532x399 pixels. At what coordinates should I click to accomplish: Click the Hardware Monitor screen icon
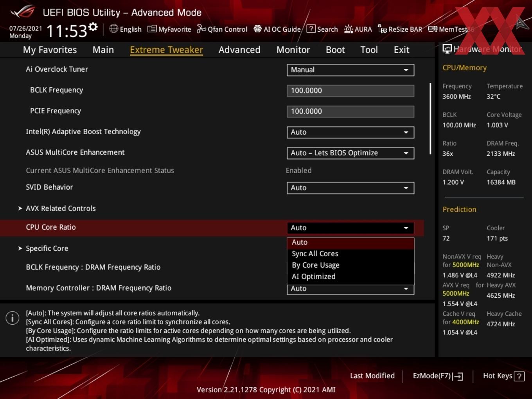pyautogui.click(x=447, y=49)
